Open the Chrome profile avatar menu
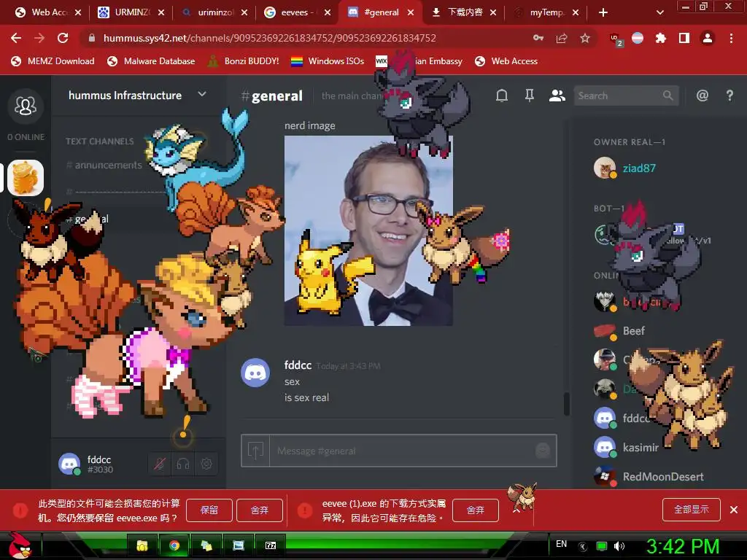This screenshot has height=560, width=747. pos(708,38)
